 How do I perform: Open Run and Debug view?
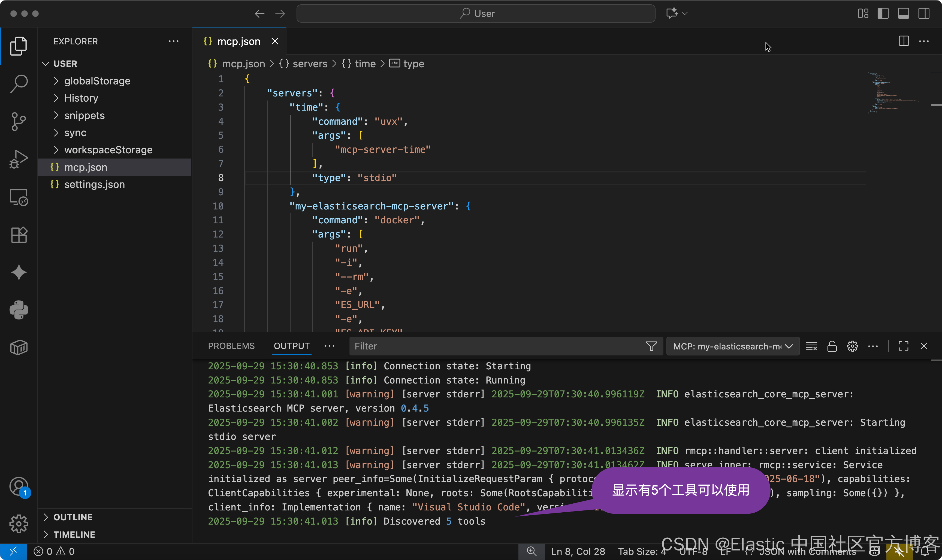19,159
